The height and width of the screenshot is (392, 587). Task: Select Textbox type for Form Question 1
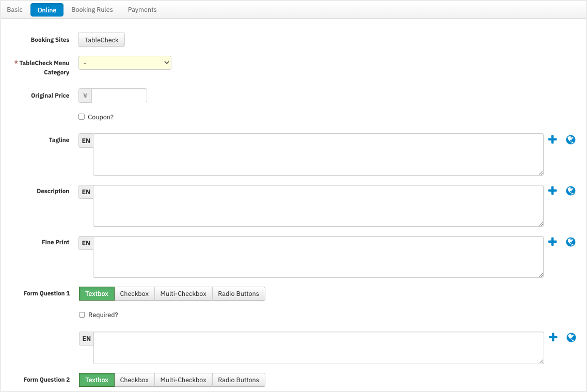click(x=97, y=294)
